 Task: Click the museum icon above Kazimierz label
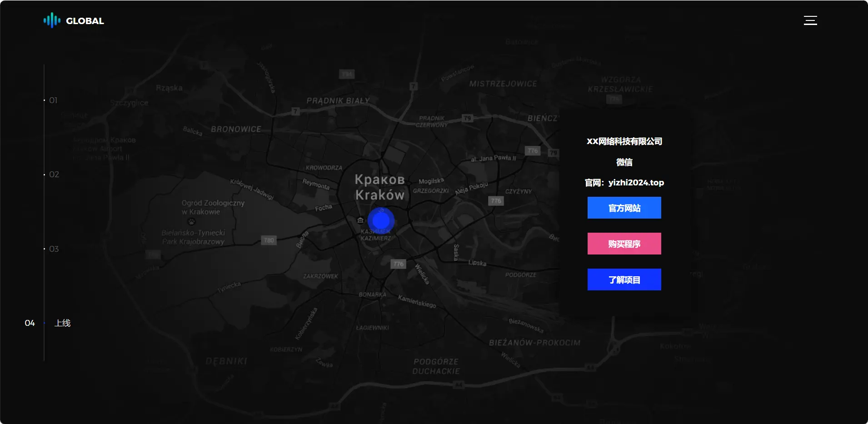(x=360, y=220)
